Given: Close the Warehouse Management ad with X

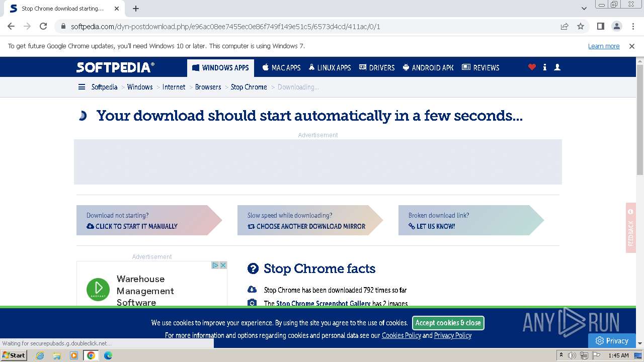Looking at the screenshot, I should [x=223, y=265].
